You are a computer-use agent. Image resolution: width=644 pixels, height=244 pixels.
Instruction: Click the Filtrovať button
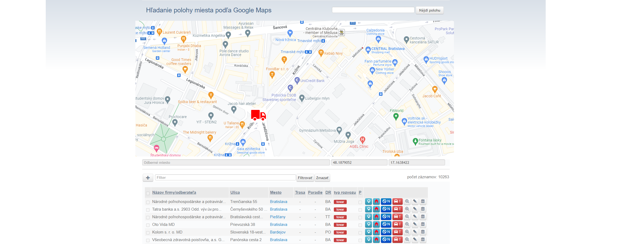(305, 178)
